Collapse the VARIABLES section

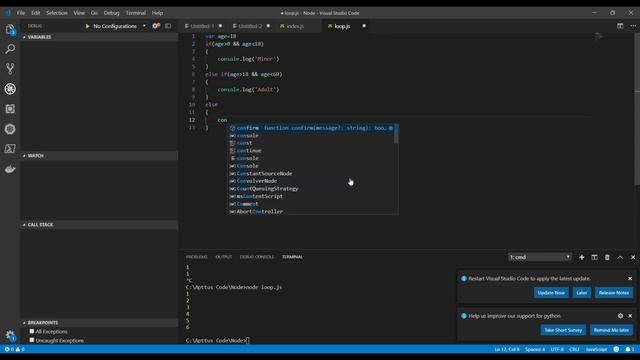99,37
